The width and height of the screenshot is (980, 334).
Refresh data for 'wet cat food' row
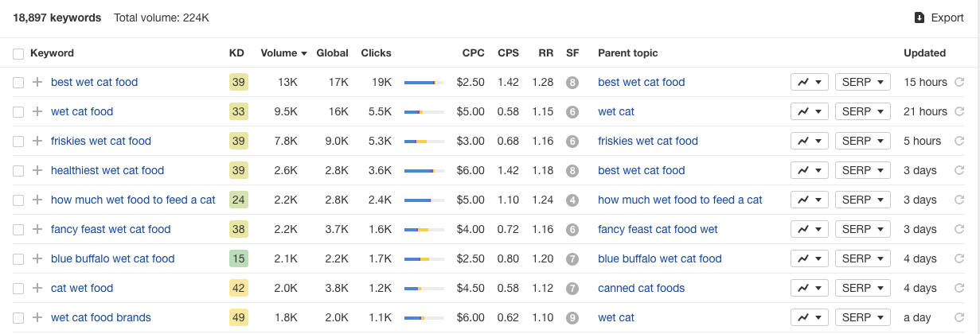(959, 111)
